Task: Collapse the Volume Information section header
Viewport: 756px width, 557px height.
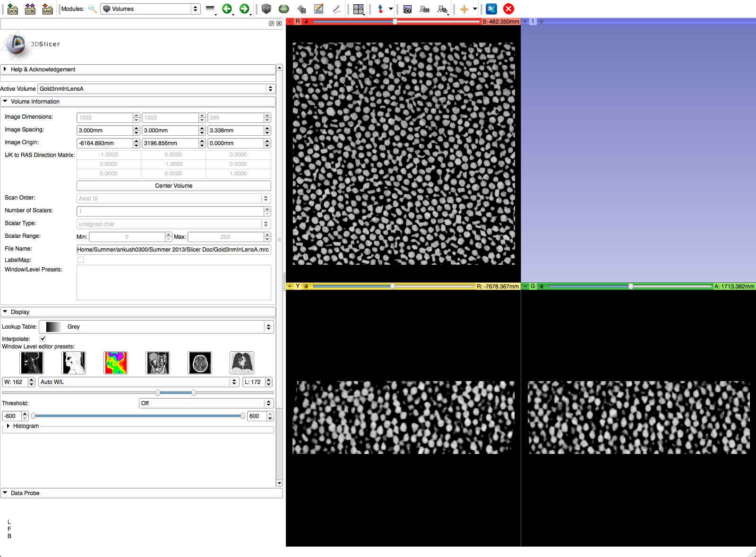Action: coord(35,102)
